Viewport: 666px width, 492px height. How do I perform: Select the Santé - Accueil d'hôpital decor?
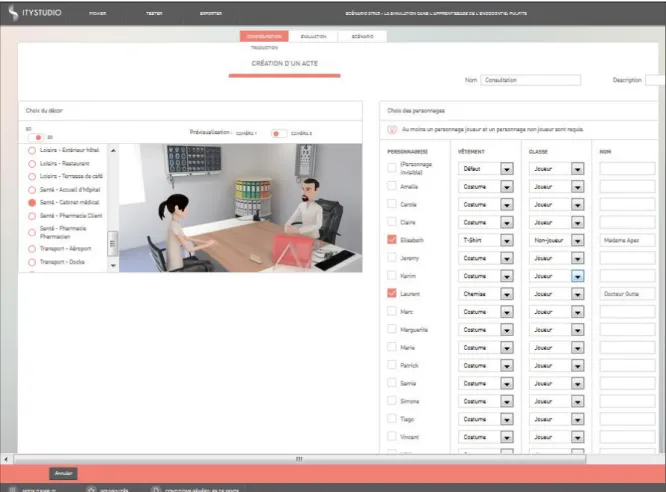click(x=32, y=190)
